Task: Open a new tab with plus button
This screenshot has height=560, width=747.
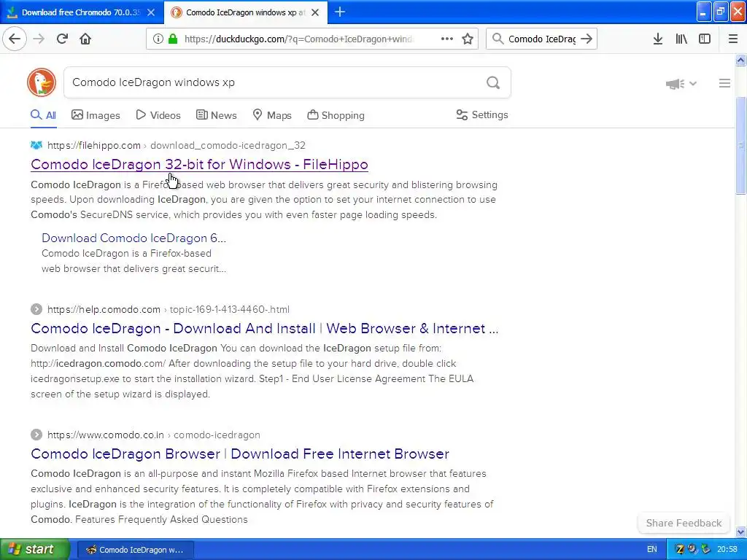Action: coord(340,12)
